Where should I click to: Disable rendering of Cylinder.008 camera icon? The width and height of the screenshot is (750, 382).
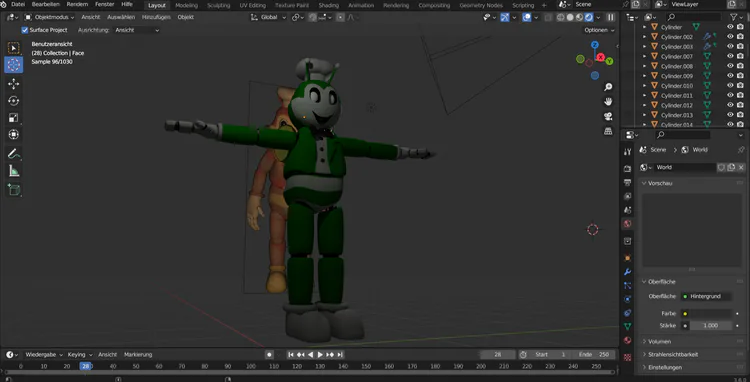point(740,66)
